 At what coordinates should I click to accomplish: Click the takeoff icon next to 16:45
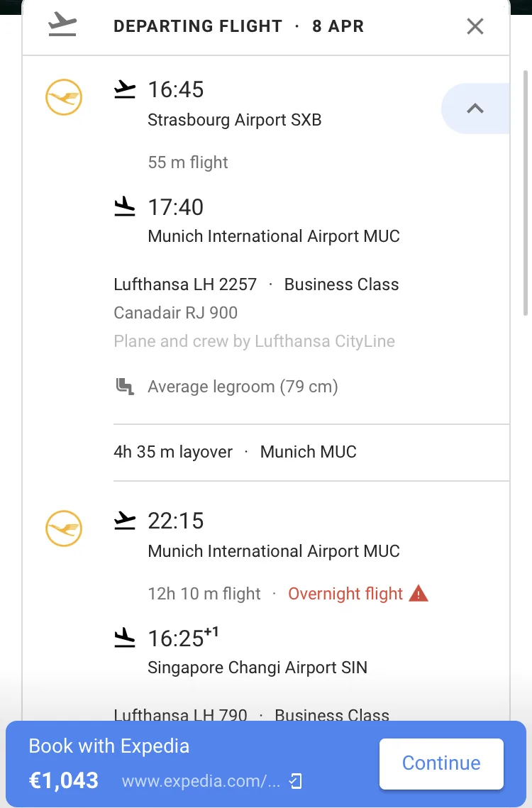click(124, 89)
